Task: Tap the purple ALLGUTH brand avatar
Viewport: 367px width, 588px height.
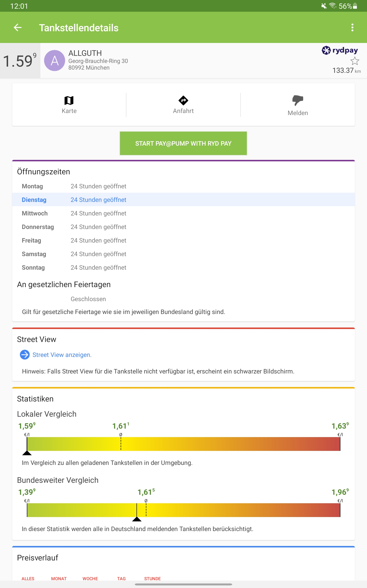Action: click(x=55, y=60)
